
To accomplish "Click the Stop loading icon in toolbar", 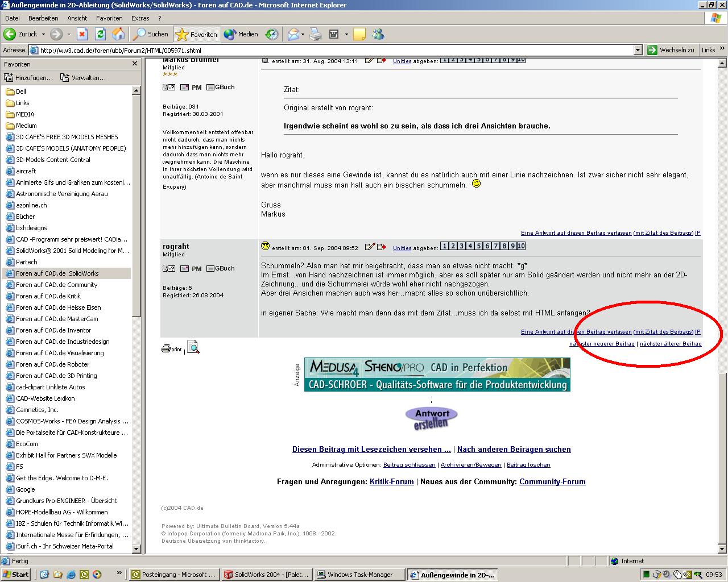I will pos(82,34).
